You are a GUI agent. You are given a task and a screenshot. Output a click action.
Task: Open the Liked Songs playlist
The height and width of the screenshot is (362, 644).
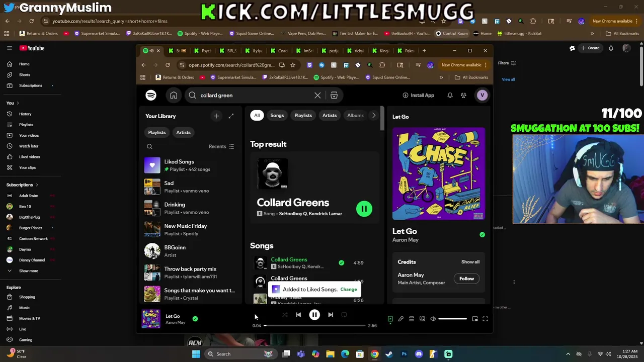(190, 165)
